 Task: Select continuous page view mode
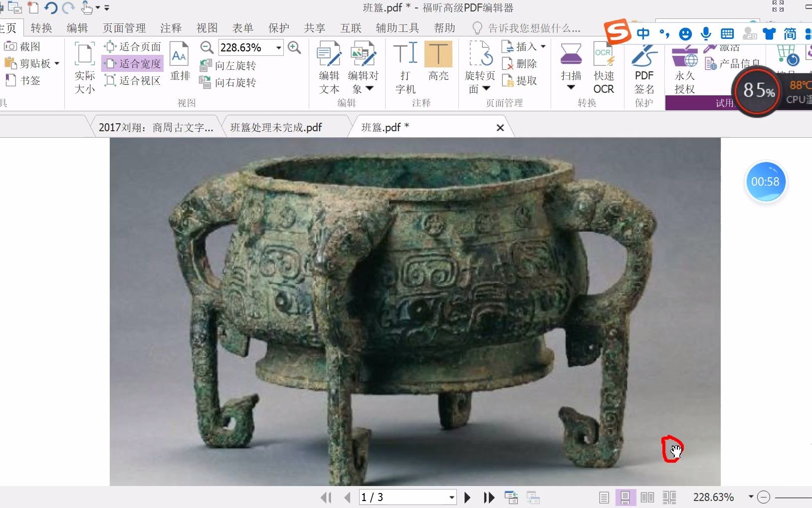coord(625,498)
